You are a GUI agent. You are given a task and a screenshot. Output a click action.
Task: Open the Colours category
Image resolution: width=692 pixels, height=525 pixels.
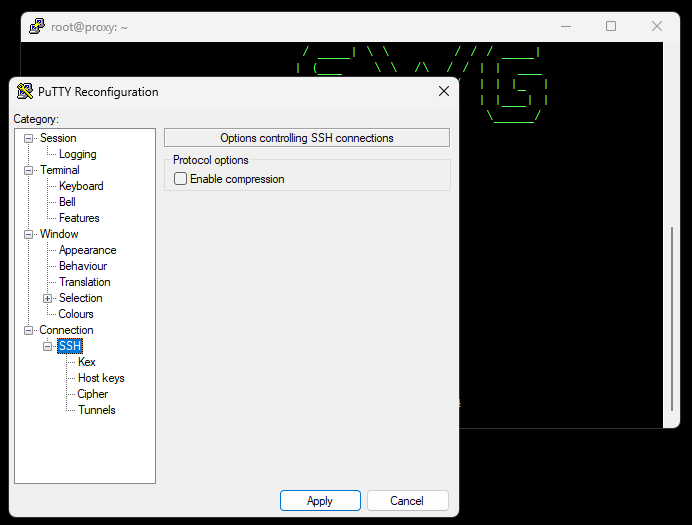(76, 314)
